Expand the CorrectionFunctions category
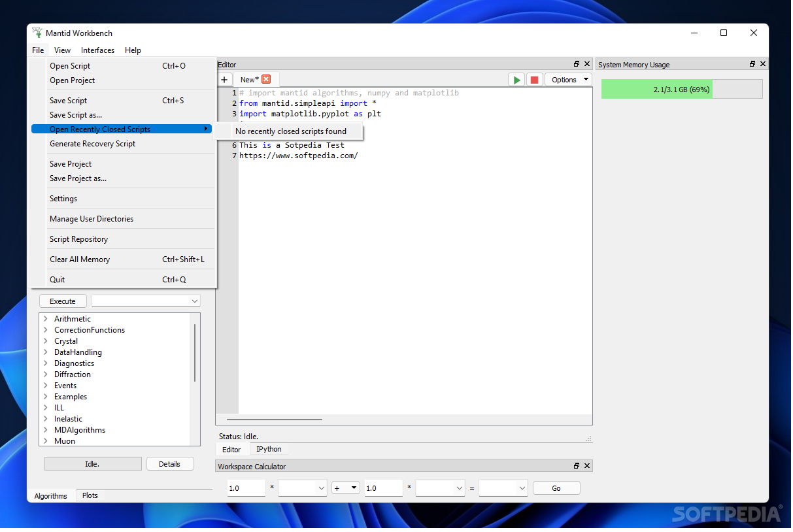The width and height of the screenshot is (793, 532). (x=45, y=330)
